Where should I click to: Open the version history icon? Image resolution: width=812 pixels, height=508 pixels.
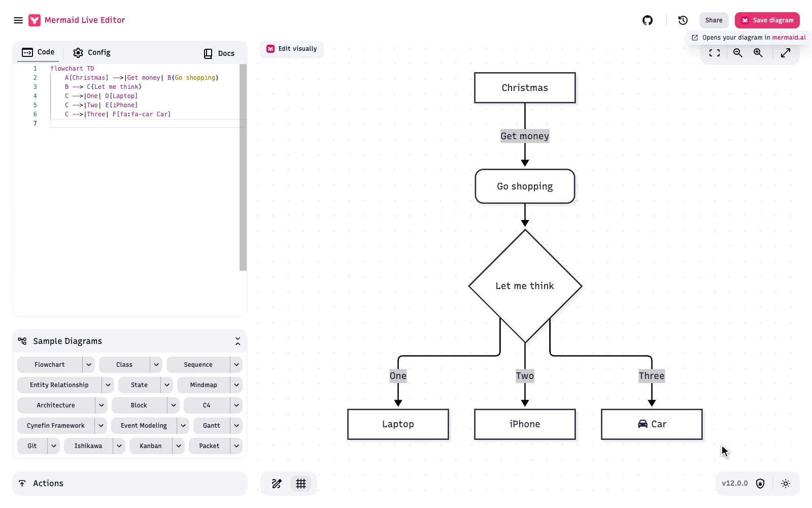(x=683, y=20)
